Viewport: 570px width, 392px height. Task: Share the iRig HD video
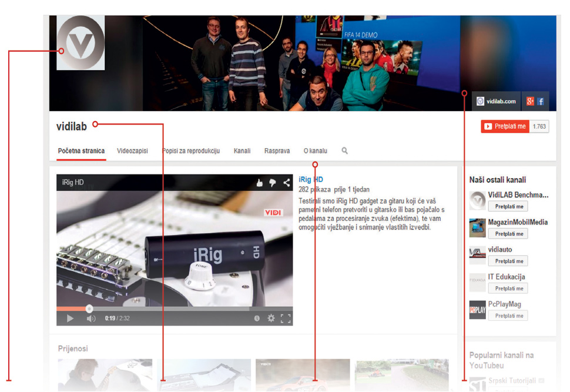click(286, 183)
